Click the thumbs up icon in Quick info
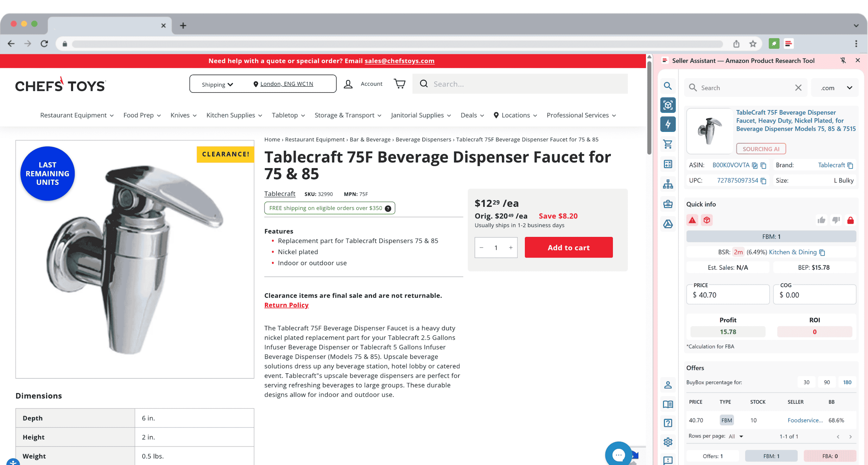This screenshot has width=868, height=465. 821,220
